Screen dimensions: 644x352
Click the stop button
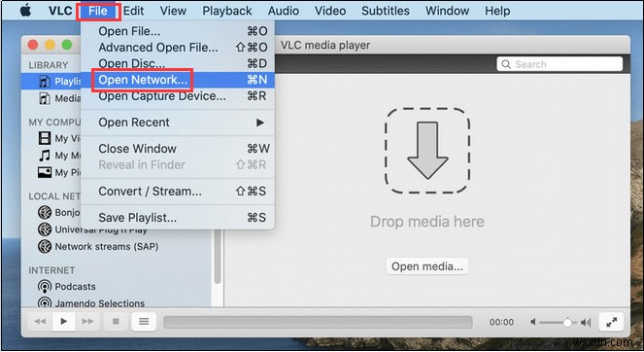116,321
